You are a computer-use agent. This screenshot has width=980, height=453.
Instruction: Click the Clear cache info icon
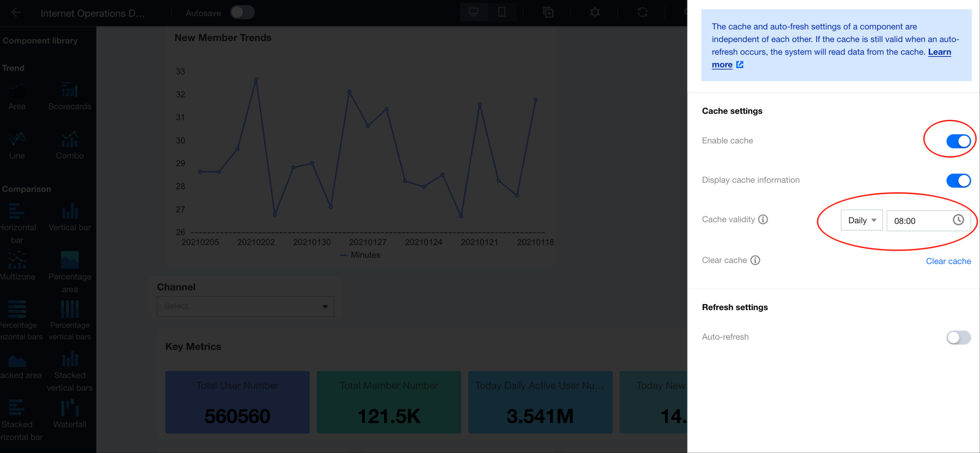pyautogui.click(x=755, y=260)
